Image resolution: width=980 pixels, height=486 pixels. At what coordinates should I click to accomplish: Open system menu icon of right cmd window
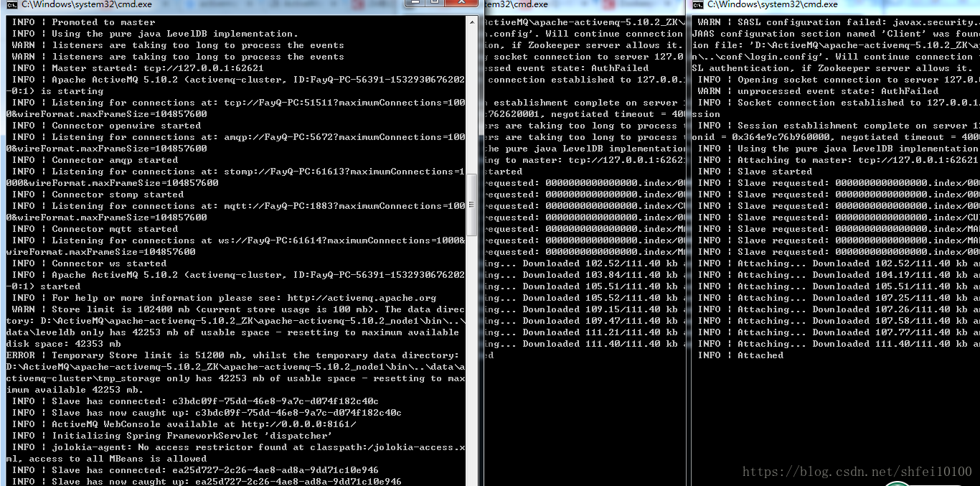coord(698,4)
